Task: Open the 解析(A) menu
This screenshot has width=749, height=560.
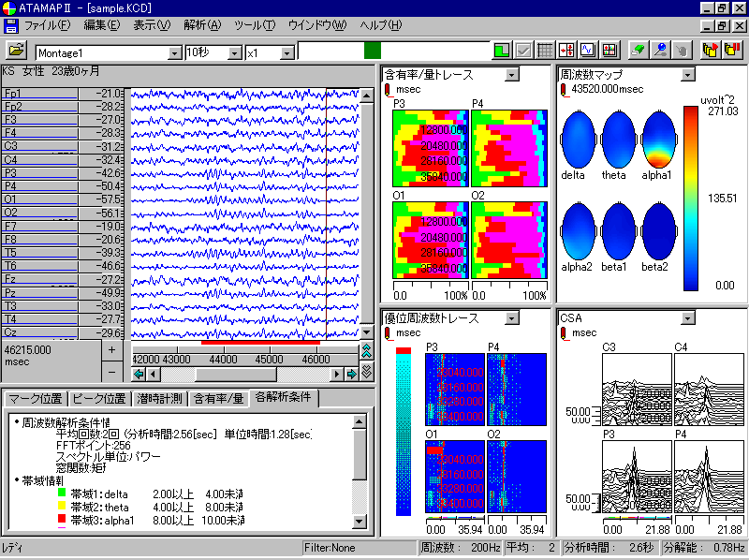Action: coord(202,24)
